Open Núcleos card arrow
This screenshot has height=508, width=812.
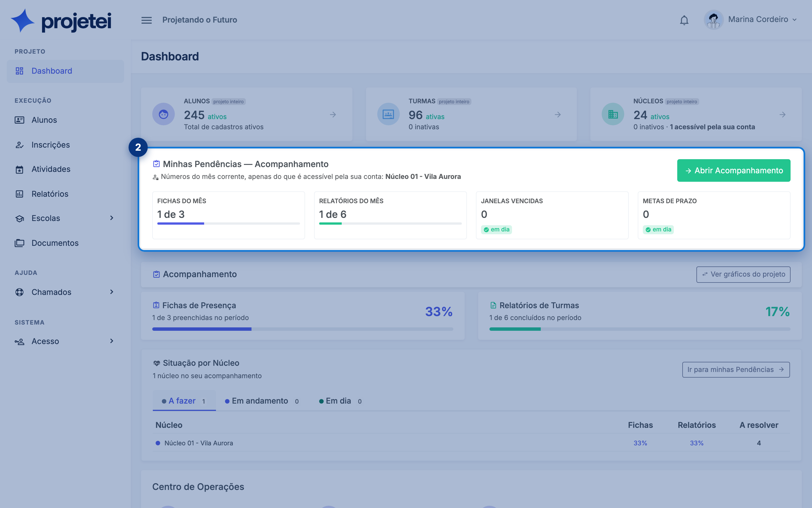(782, 115)
